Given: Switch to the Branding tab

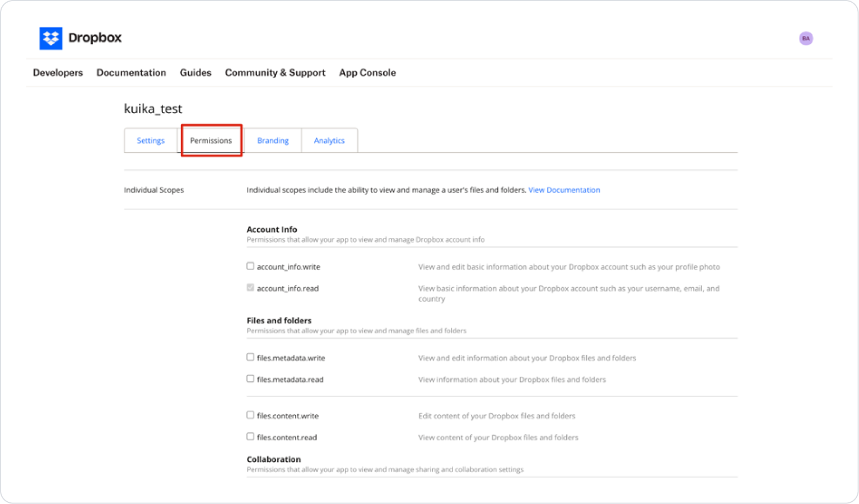Looking at the screenshot, I should point(273,141).
